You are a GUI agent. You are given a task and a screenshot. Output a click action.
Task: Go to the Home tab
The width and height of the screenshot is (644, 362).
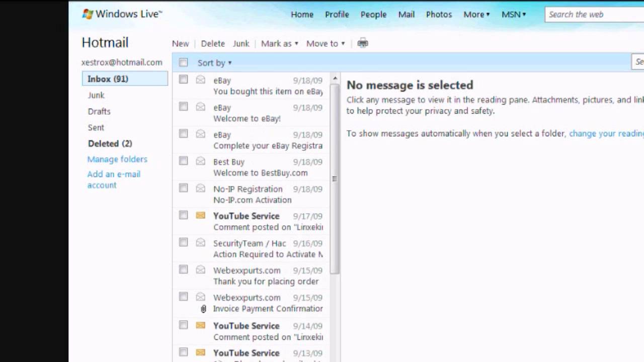point(302,15)
